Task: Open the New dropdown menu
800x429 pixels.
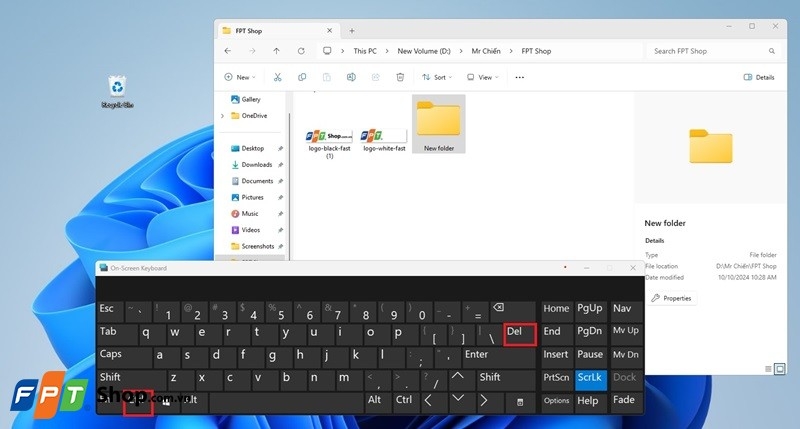Action: point(240,77)
